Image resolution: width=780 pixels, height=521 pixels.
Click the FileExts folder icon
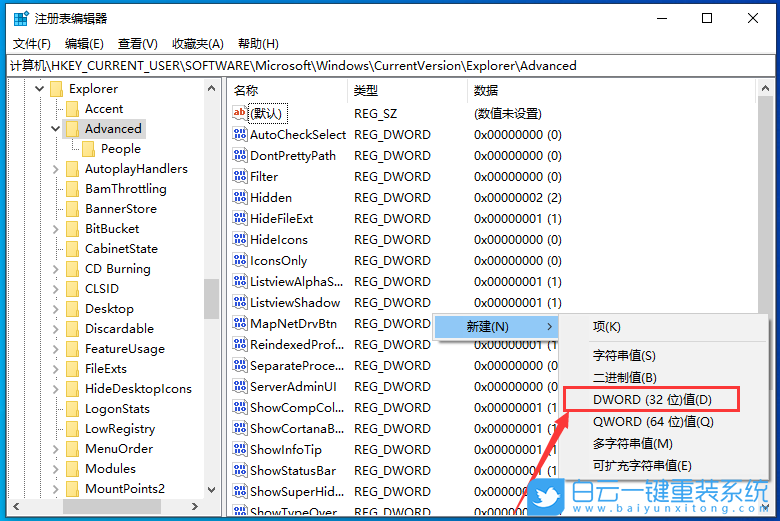coord(72,369)
